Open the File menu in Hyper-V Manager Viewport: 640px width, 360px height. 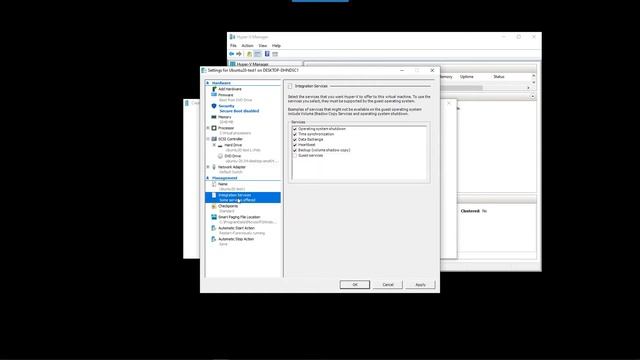pyautogui.click(x=233, y=46)
